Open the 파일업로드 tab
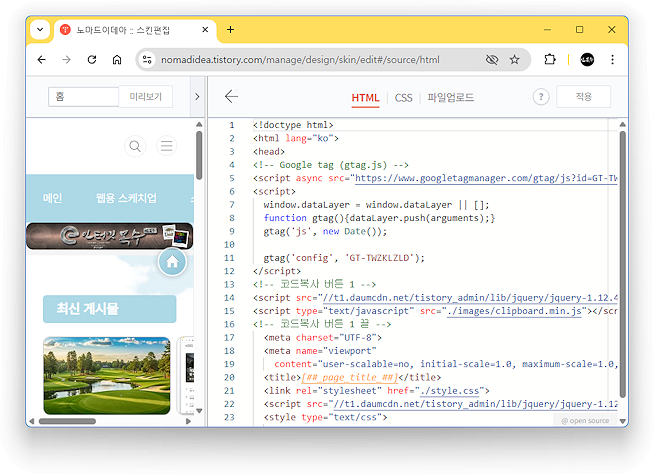This screenshot has height=475, width=654. coord(450,98)
